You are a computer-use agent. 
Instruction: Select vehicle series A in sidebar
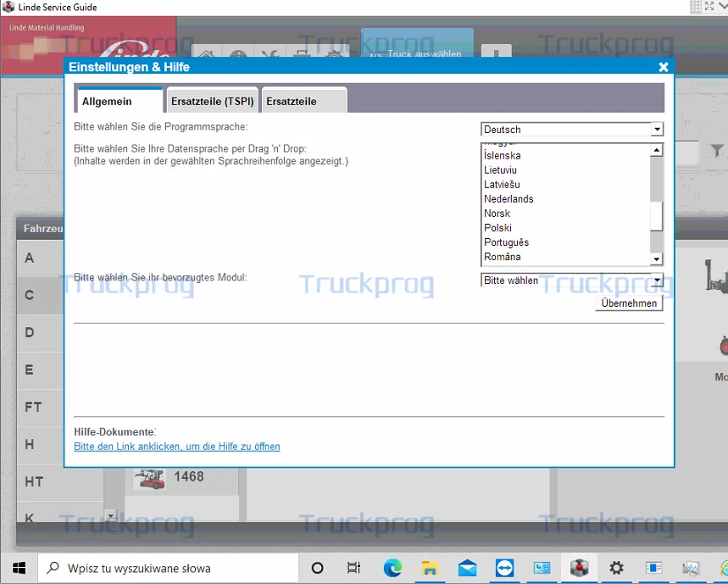tap(41, 258)
